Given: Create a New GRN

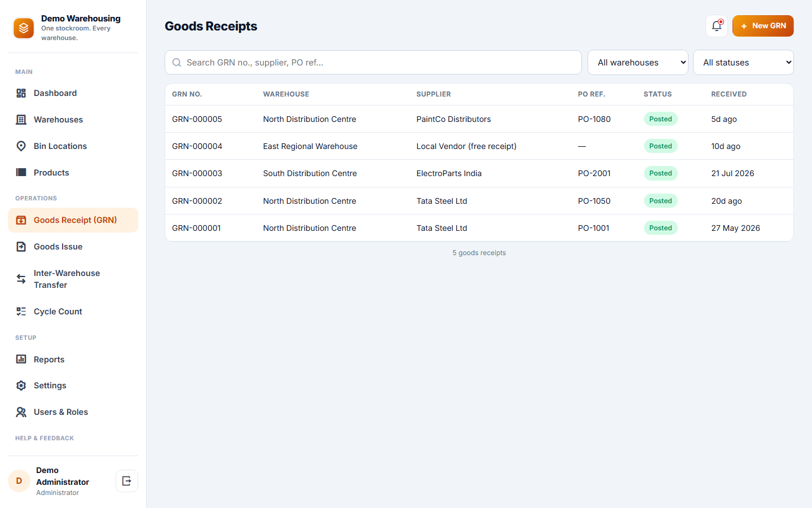Looking at the screenshot, I should click(763, 26).
